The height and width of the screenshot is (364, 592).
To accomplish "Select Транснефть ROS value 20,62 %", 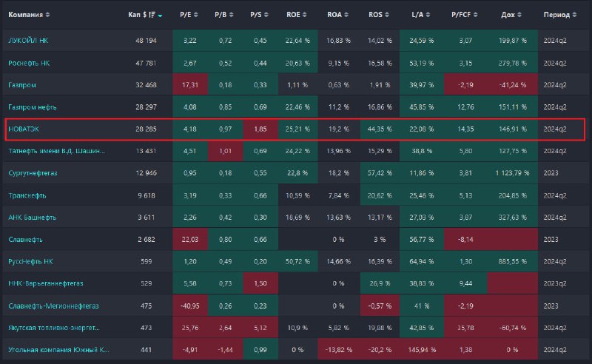I will (x=380, y=195).
